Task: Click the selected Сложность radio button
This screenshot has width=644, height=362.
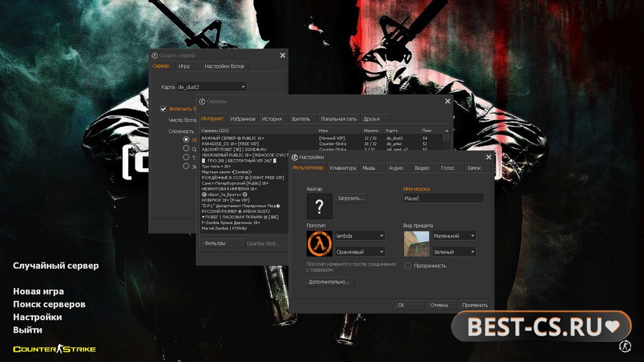Action: pos(186,139)
